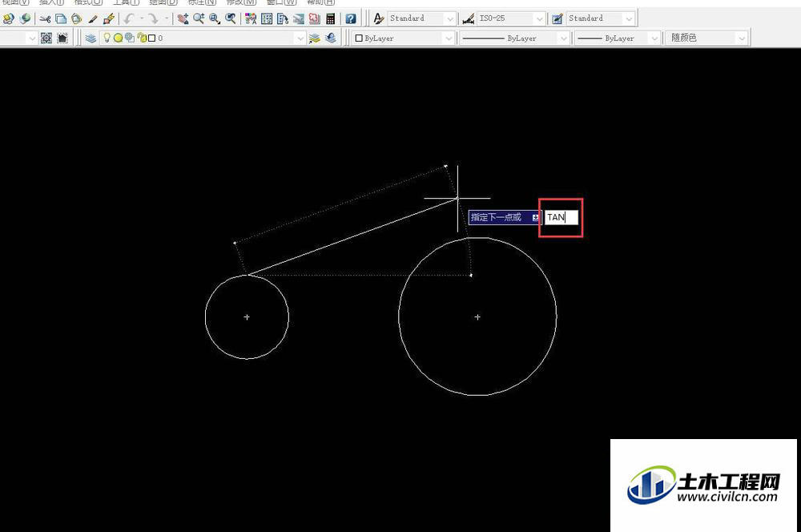Select the Zoom Window tool

click(215, 19)
